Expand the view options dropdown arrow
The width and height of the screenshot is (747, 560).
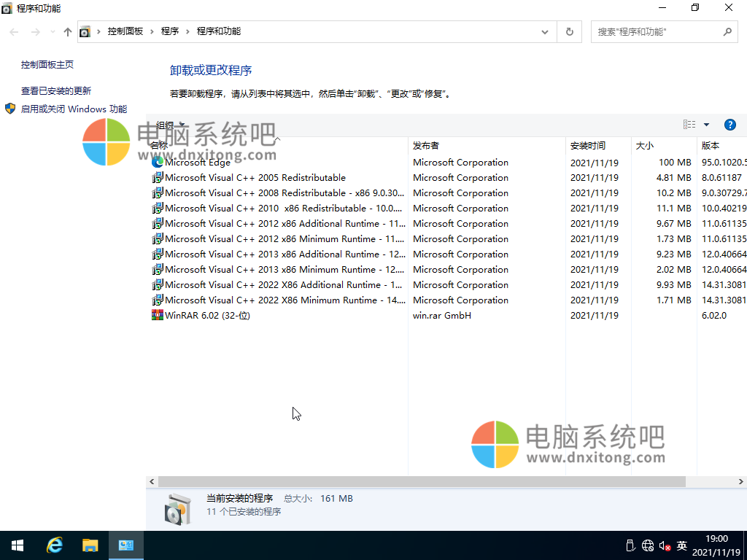706,125
